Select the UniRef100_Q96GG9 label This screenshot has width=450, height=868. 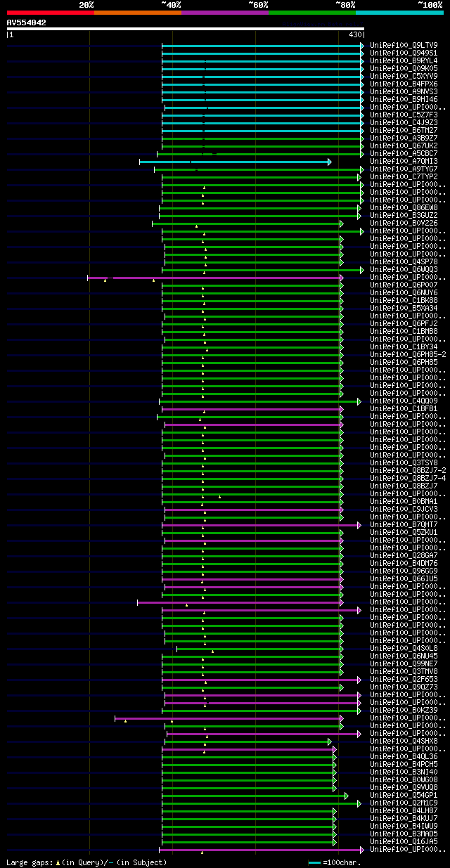[404, 571]
